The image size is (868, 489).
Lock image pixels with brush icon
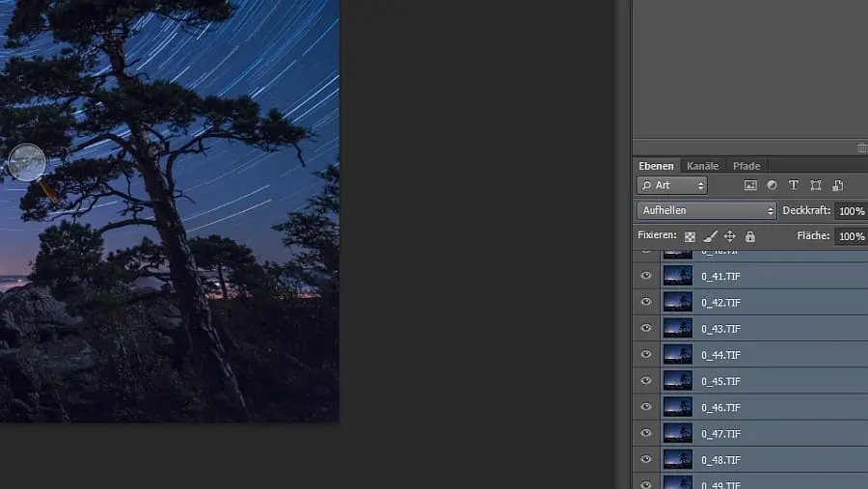coord(710,236)
